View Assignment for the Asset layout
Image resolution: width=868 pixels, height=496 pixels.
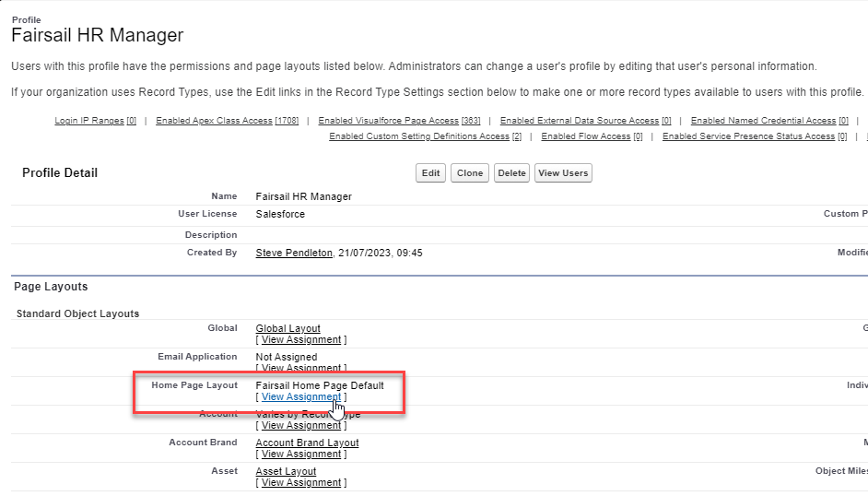[x=300, y=483]
